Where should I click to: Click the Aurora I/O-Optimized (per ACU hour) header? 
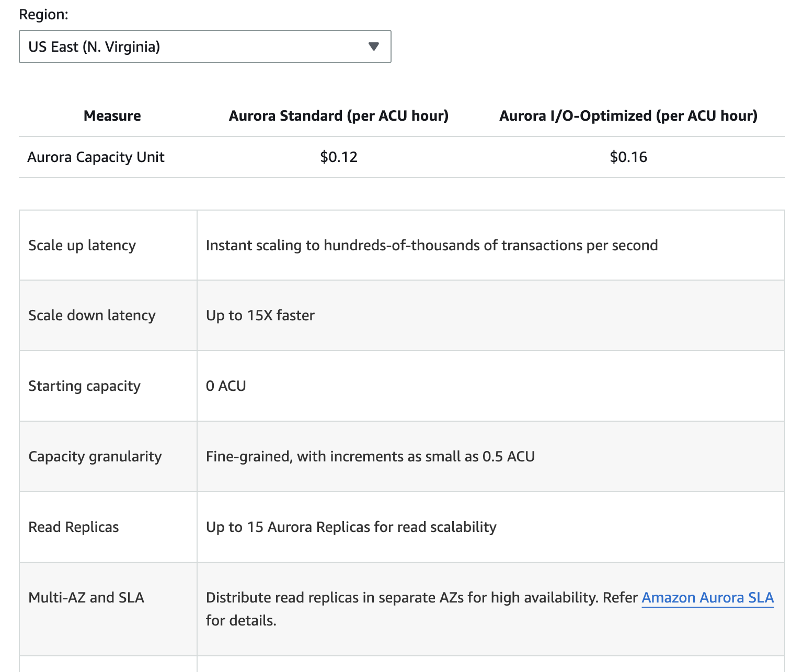tap(628, 115)
